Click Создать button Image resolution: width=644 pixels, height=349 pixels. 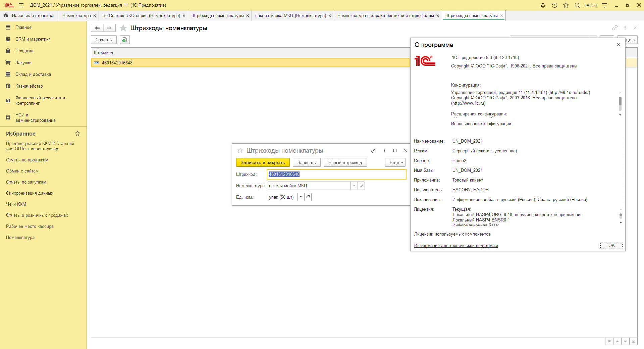(104, 40)
